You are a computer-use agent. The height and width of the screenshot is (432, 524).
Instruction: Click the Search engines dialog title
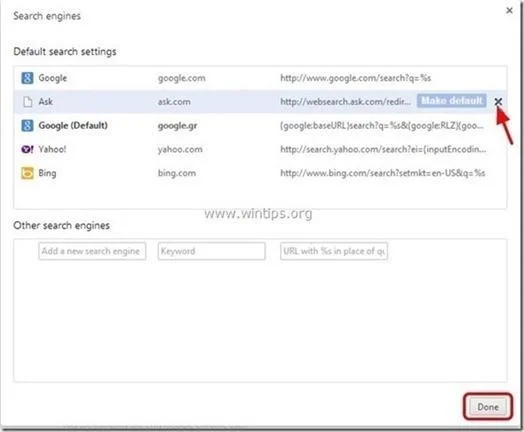coord(47,16)
